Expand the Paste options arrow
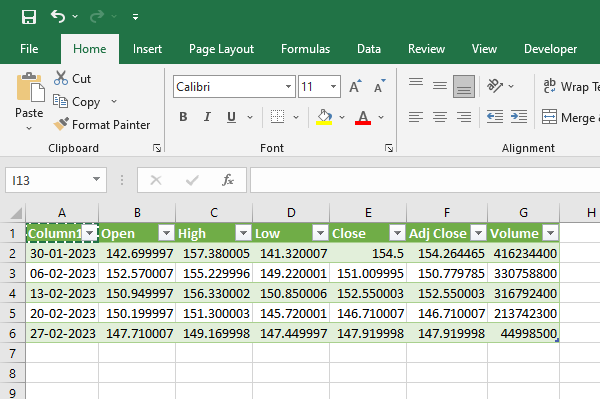600x399 pixels. (x=29, y=128)
